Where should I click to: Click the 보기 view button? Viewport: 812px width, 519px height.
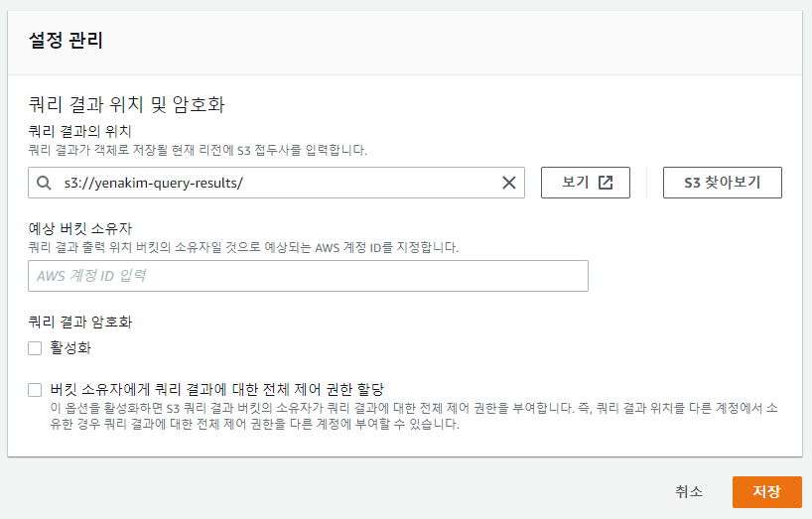[586, 183]
